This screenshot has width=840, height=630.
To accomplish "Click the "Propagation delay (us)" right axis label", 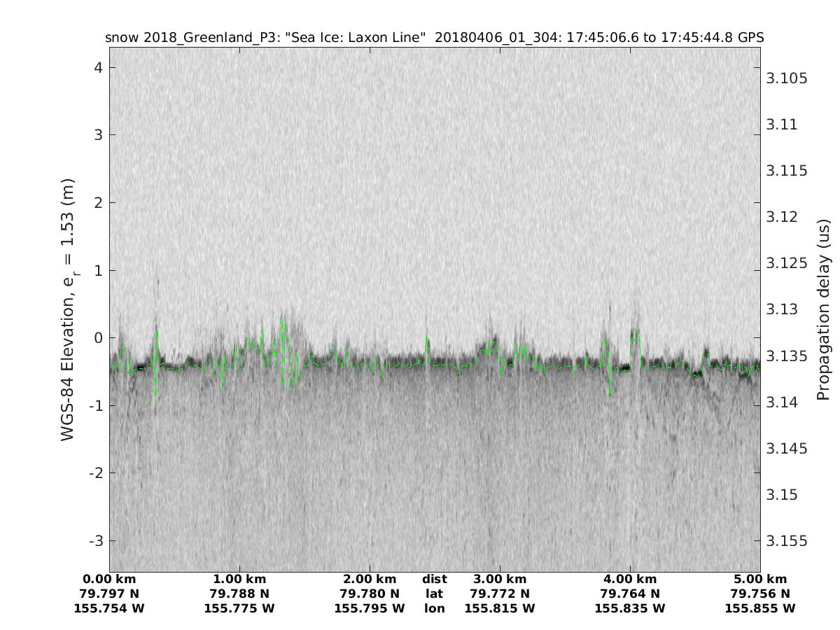I will pyautogui.click(x=823, y=309).
